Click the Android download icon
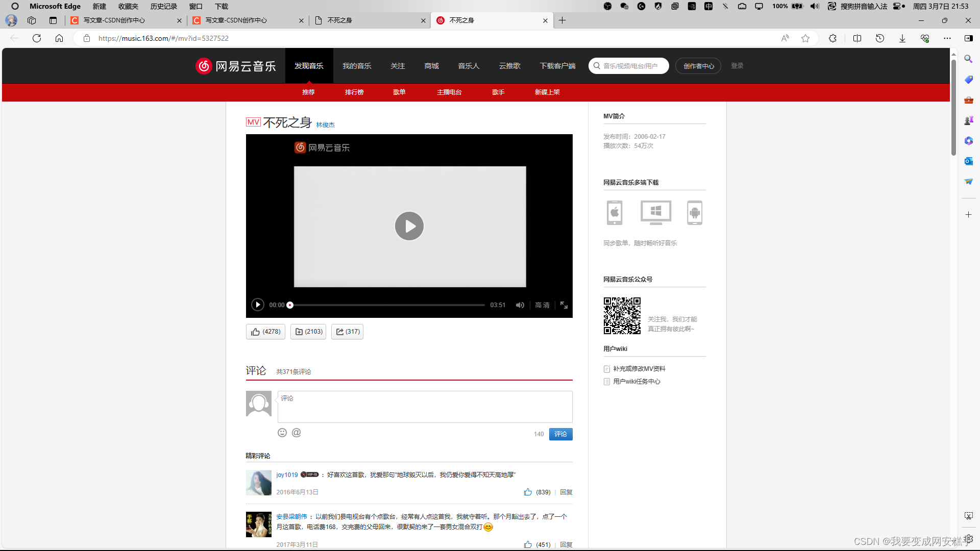The height and width of the screenshot is (551, 980). click(694, 213)
